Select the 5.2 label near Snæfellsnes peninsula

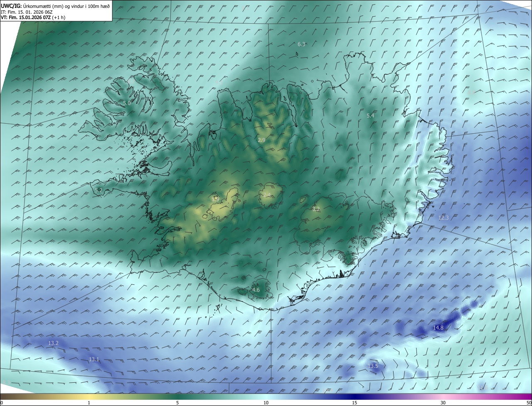tap(99, 190)
